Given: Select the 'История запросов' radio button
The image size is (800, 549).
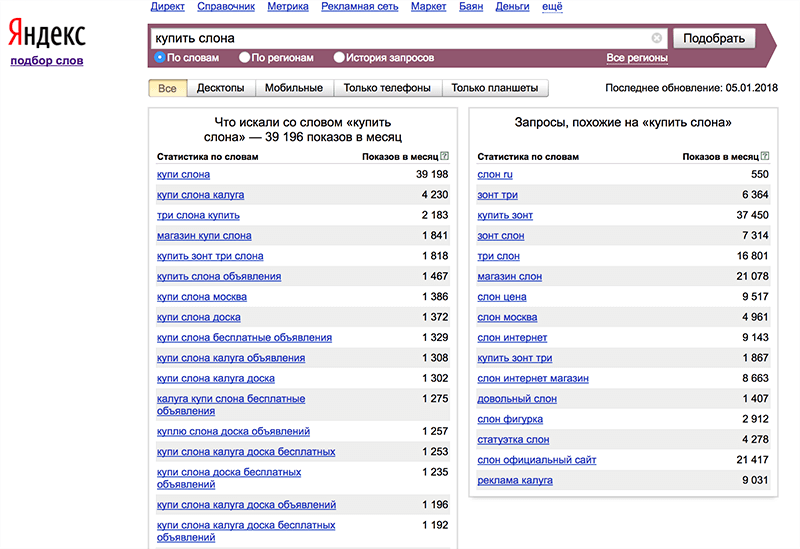Looking at the screenshot, I should click(x=339, y=58).
